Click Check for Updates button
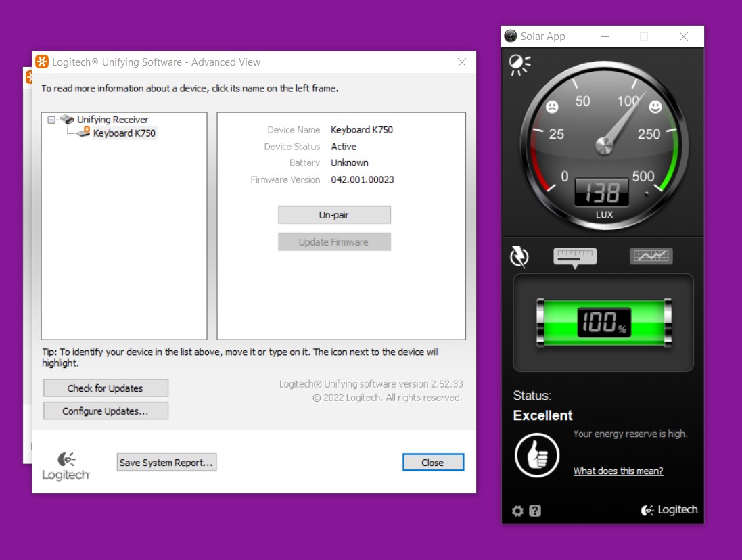The height and width of the screenshot is (560, 742). [x=106, y=388]
